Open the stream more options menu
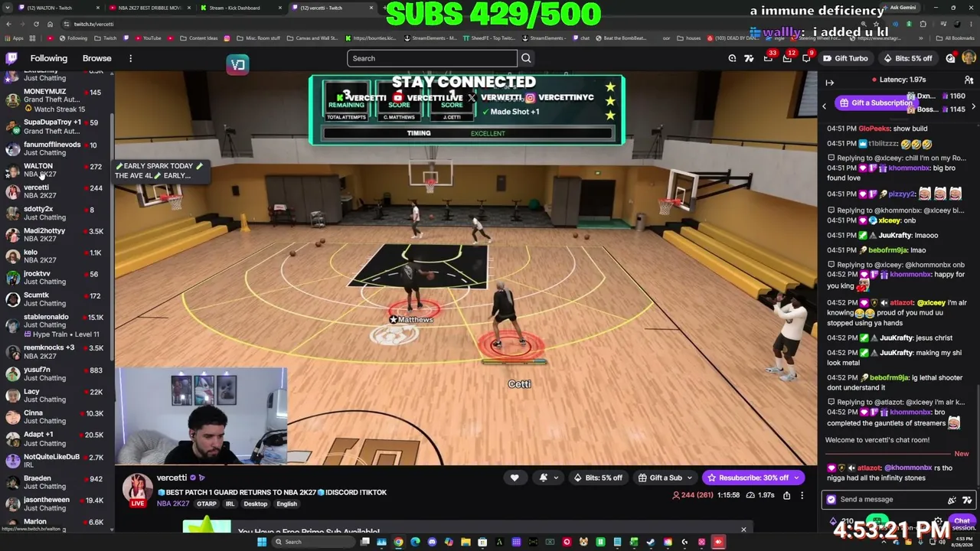The image size is (980, 551). coord(802,496)
